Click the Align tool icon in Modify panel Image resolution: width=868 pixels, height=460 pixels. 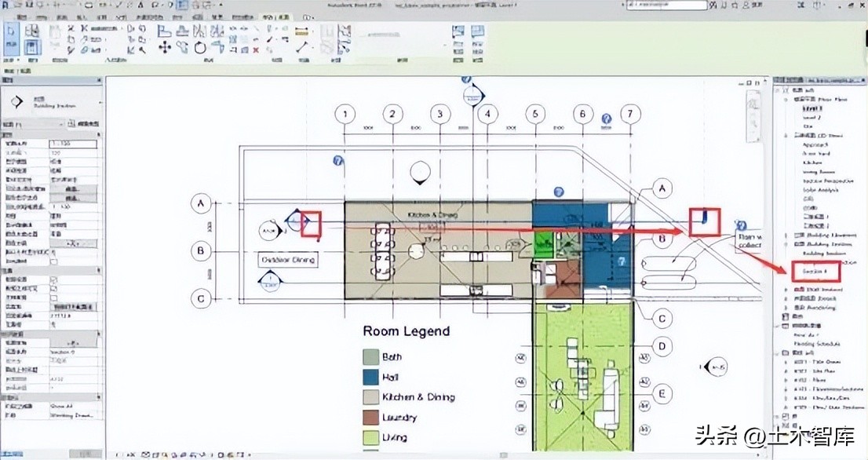(x=165, y=31)
